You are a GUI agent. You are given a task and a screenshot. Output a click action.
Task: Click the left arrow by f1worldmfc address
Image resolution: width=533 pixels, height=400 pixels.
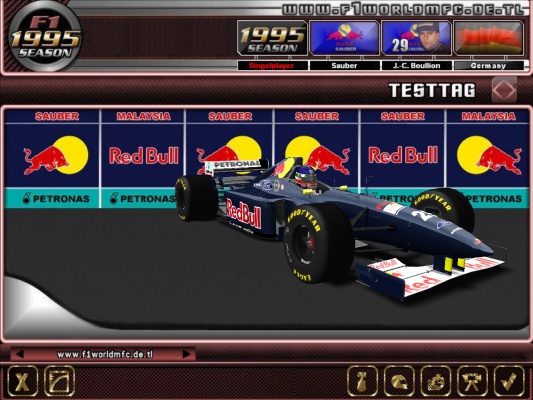(19, 354)
